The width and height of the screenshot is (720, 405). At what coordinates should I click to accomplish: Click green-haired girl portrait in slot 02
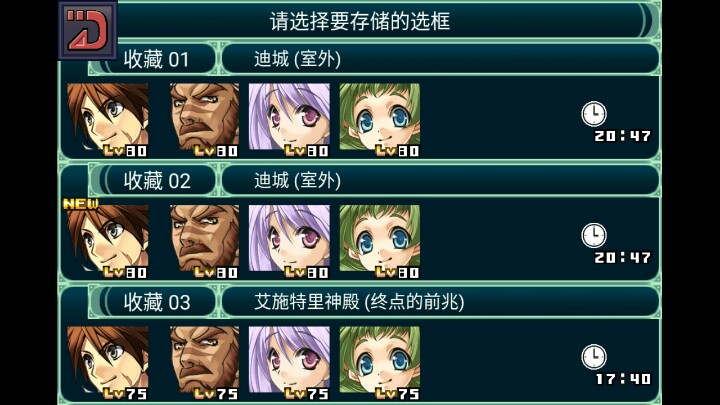[x=380, y=238]
